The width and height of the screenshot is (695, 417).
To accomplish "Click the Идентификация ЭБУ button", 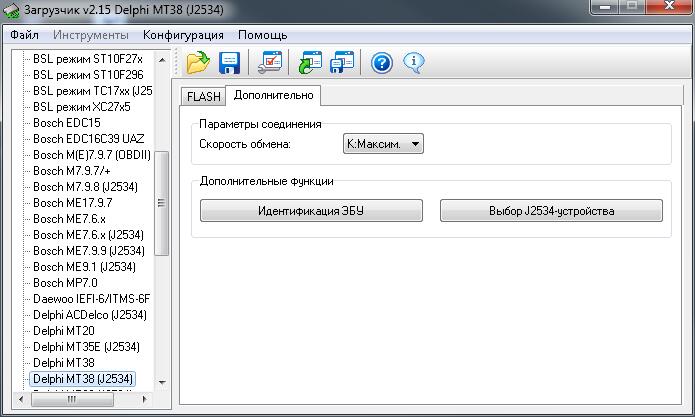I will tap(311, 210).
